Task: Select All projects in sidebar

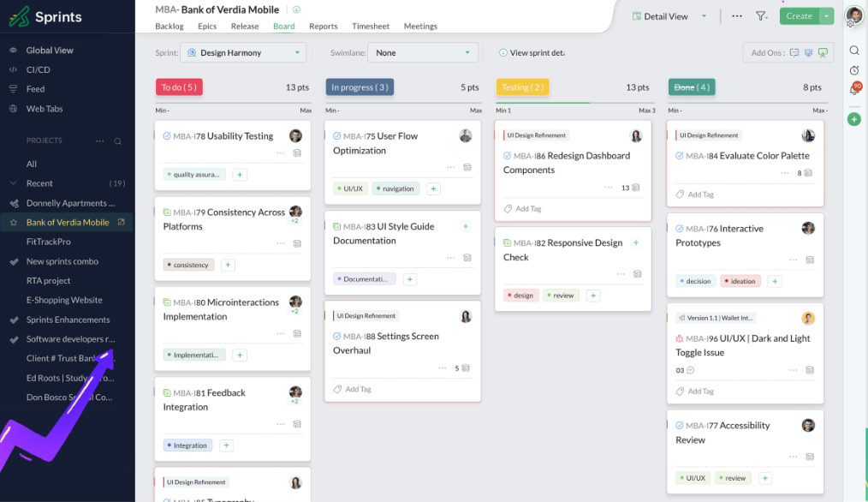Action: point(32,164)
